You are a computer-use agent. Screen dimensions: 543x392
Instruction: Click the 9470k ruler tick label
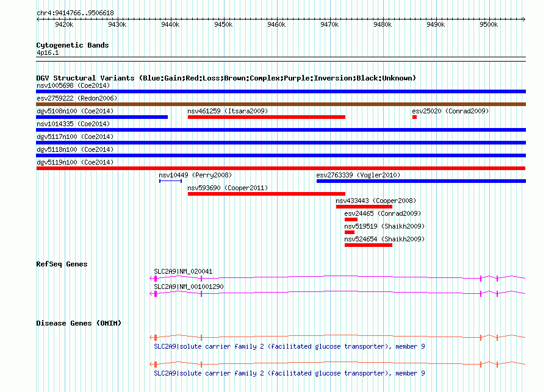click(x=329, y=24)
